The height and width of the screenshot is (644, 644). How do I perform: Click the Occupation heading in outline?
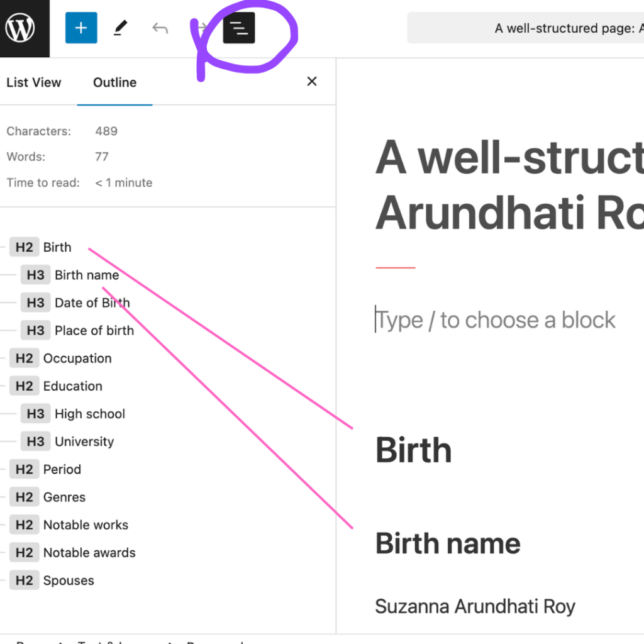click(x=77, y=358)
